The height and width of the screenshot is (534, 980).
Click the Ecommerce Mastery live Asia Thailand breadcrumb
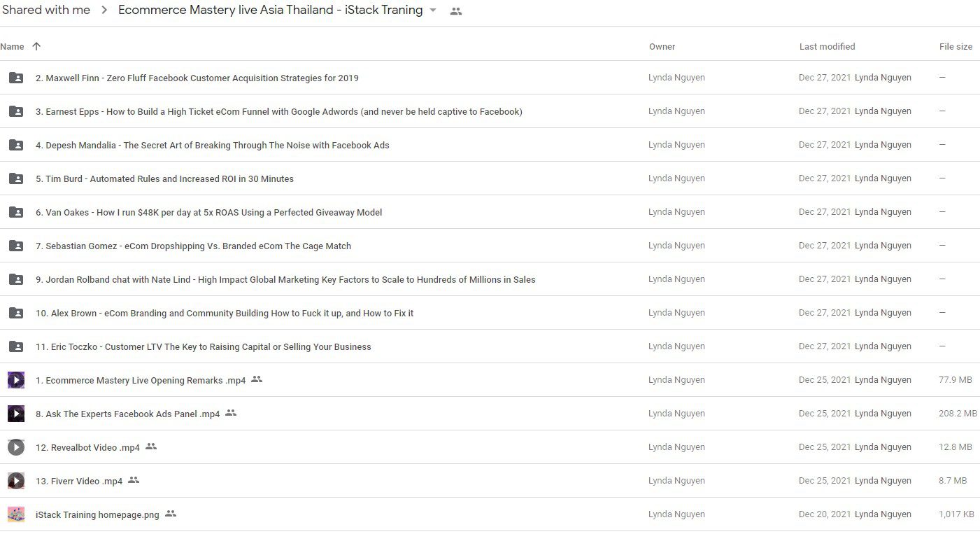(271, 10)
